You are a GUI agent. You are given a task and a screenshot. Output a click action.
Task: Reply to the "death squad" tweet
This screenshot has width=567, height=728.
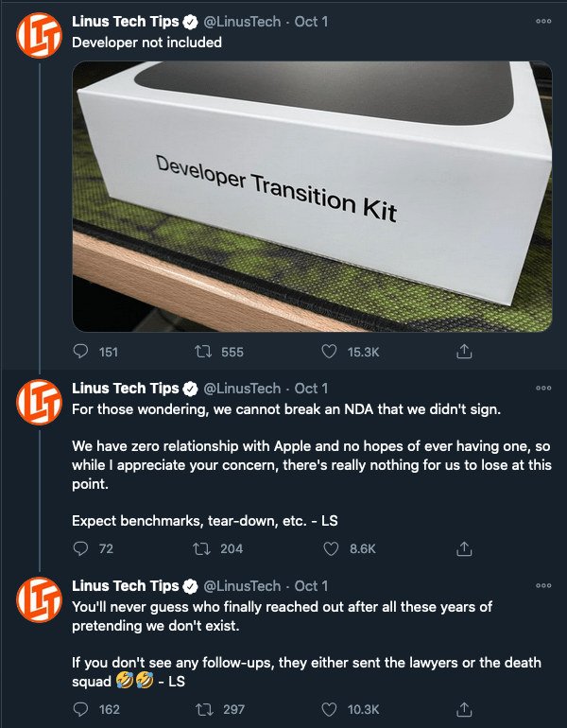click(x=80, y=709)
